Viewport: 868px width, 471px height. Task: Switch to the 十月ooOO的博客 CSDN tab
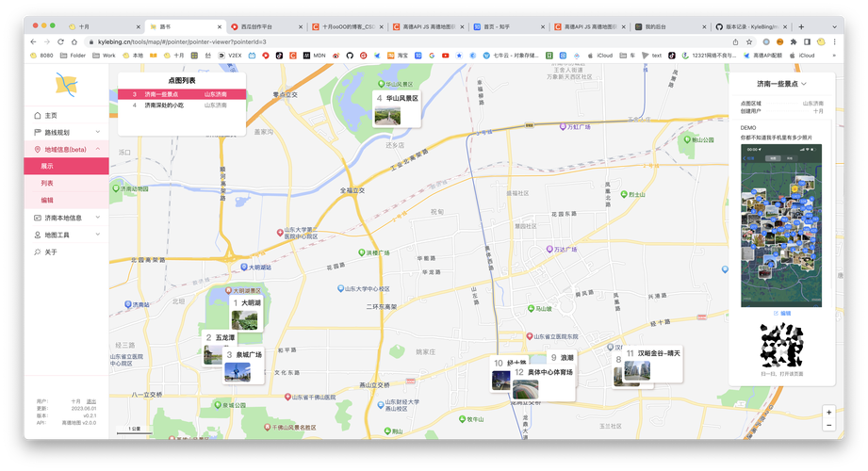pyautogui.click(x=347, y=26)
